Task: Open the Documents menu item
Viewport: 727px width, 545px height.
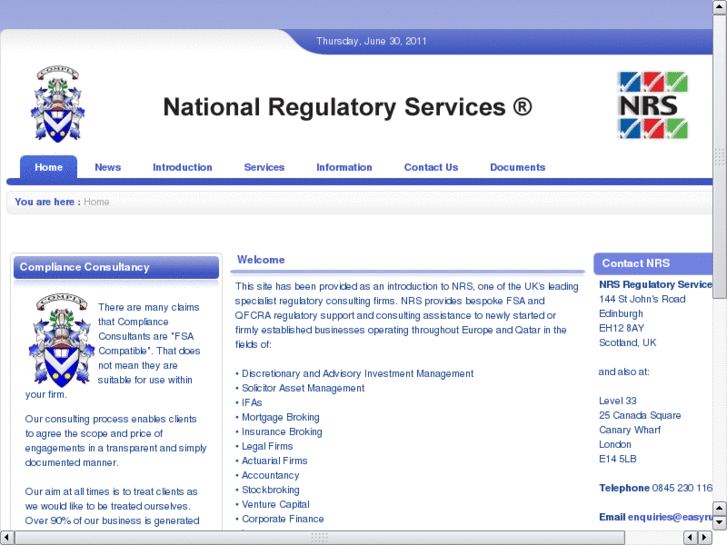Action: click(517, 167)
